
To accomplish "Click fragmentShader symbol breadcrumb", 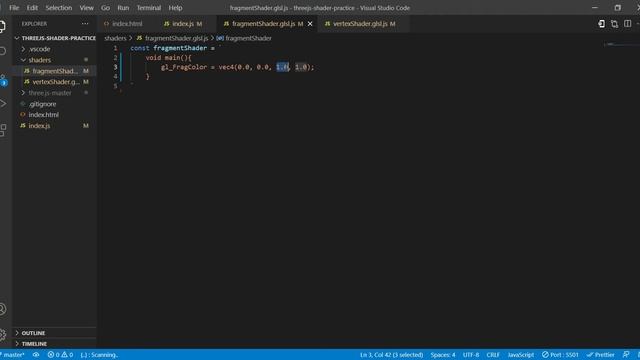I will click(244, 38).
